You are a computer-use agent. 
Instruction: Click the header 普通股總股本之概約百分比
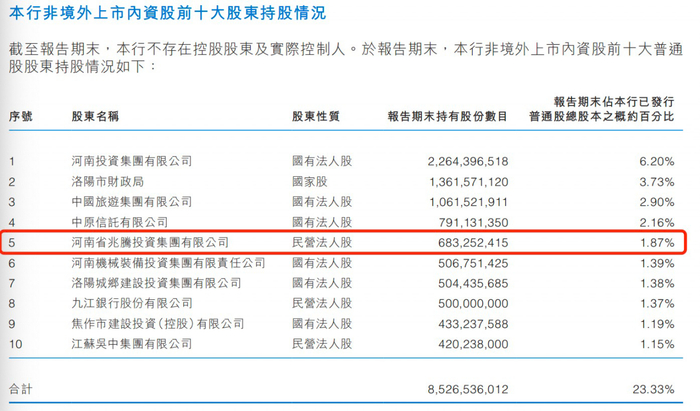tap(601, 116)
